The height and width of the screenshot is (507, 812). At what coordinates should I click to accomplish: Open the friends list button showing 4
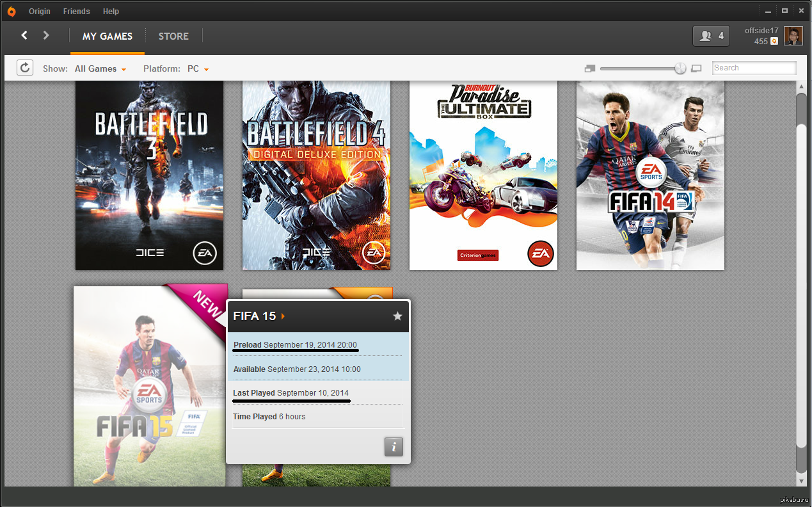711,36
